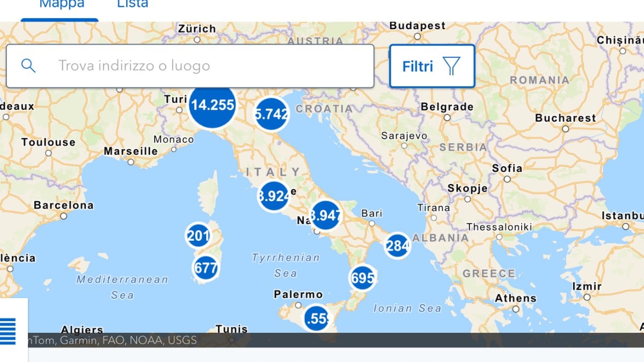644x362 pixels.
Task: Click the map attribution bar
Action: (322, 340)
